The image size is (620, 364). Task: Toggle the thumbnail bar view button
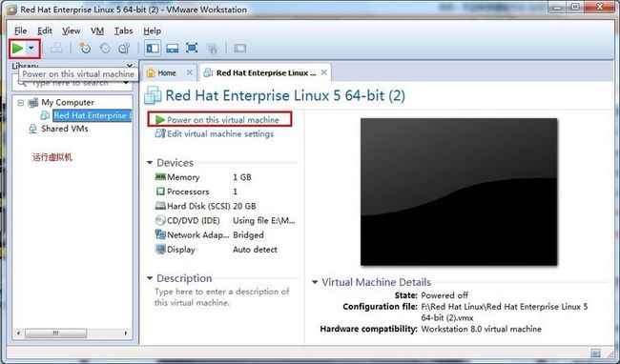(173, 49)
